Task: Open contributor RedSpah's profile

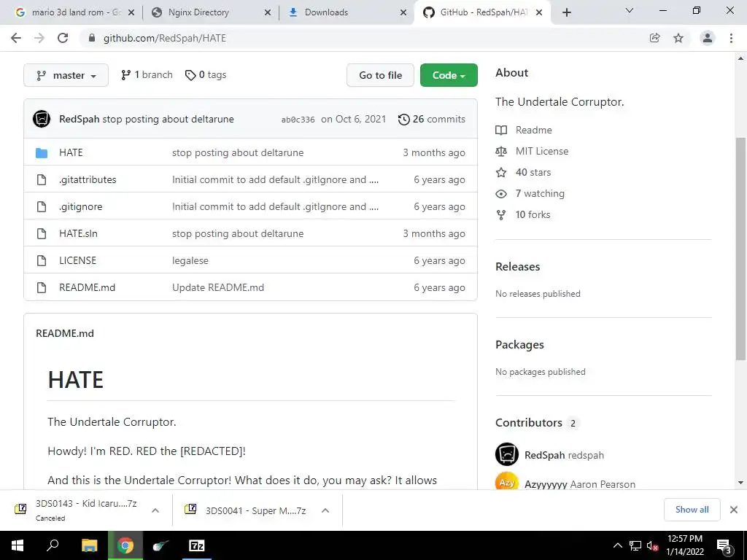Action: point(544,455)
